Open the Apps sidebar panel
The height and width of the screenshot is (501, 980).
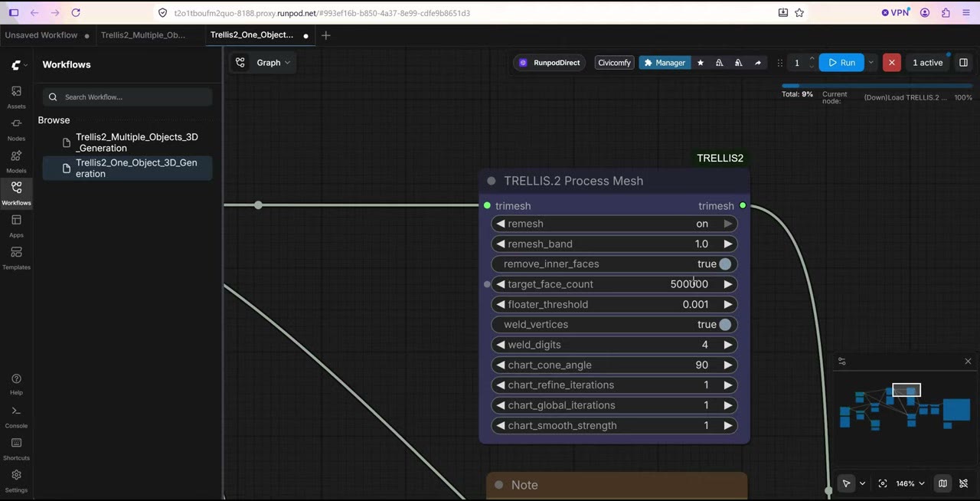coord(16,225)
